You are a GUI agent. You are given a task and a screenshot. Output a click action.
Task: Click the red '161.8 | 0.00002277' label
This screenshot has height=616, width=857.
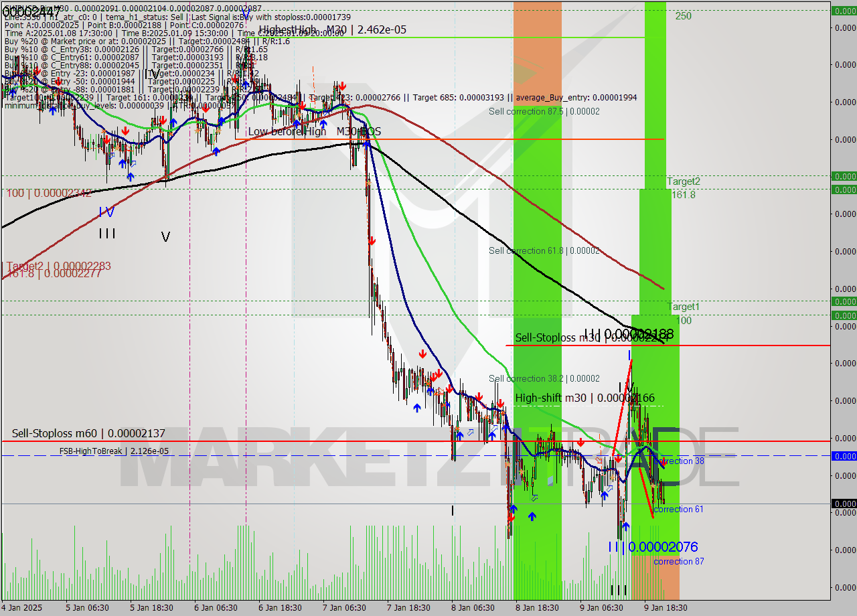(x=54, y=273)
